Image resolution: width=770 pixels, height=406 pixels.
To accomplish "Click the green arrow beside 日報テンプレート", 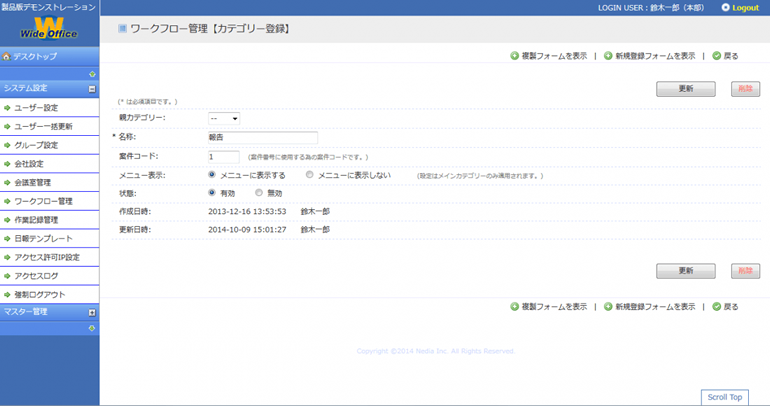I will [7, 238].
